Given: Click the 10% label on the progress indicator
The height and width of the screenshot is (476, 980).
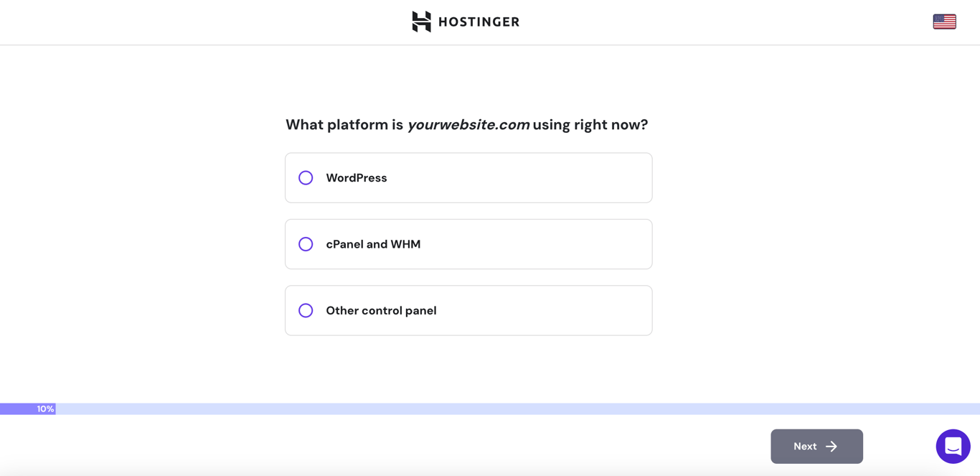Looking at the screenshot, I should [x=44, y=409].
